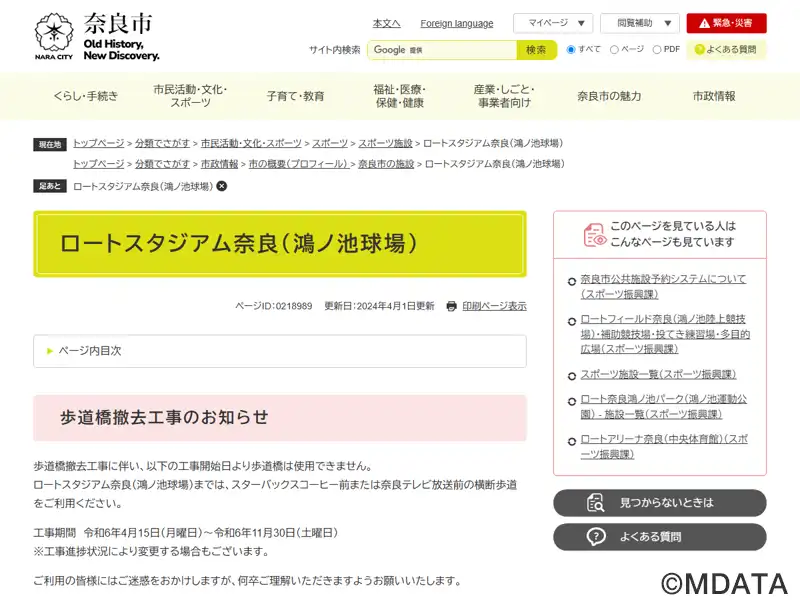Select the PDF search scope radio
Screen dimensions: 800x600
click(657, 49)
